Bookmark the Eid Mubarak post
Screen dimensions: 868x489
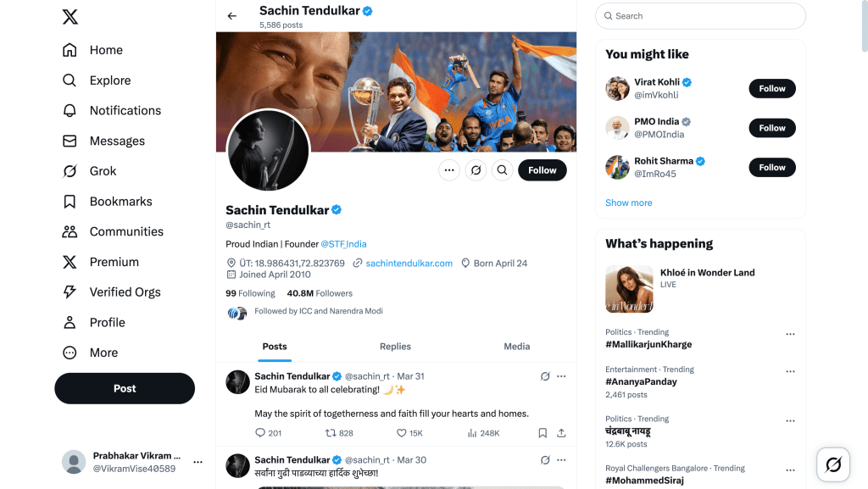[542, 433]
